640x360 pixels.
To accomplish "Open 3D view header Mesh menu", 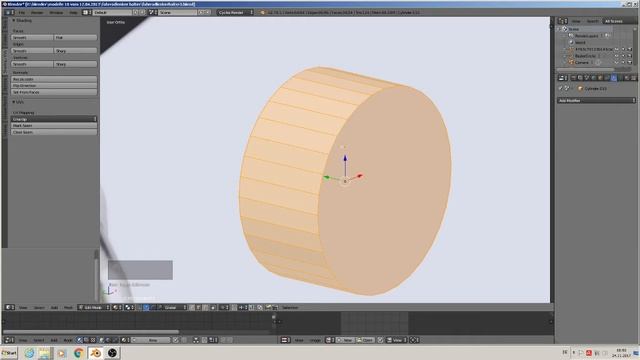I will pyautogui.click(x=68, y=307).
